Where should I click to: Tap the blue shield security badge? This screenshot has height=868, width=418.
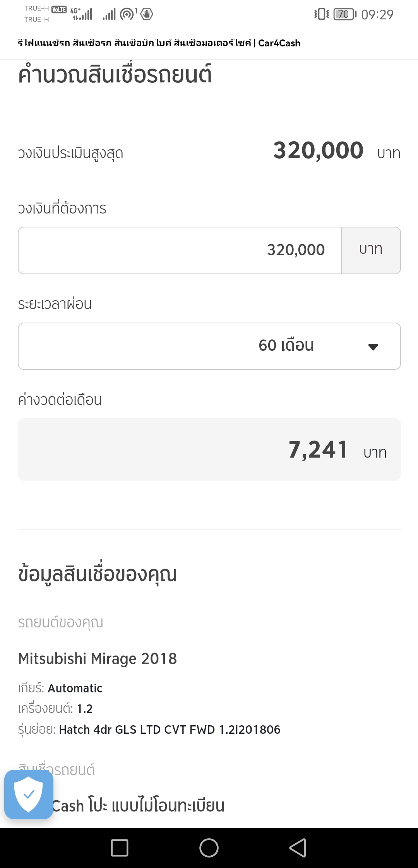(x=29, y=795)
